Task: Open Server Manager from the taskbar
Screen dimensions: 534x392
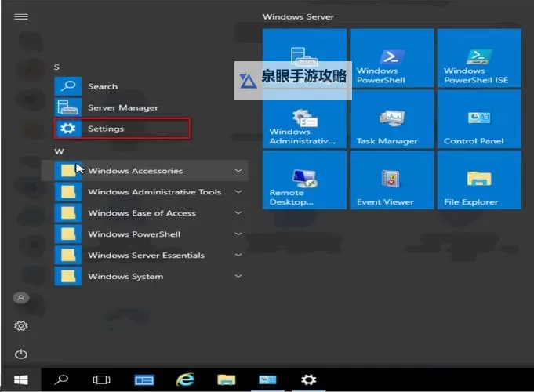Action: (144, 379)
